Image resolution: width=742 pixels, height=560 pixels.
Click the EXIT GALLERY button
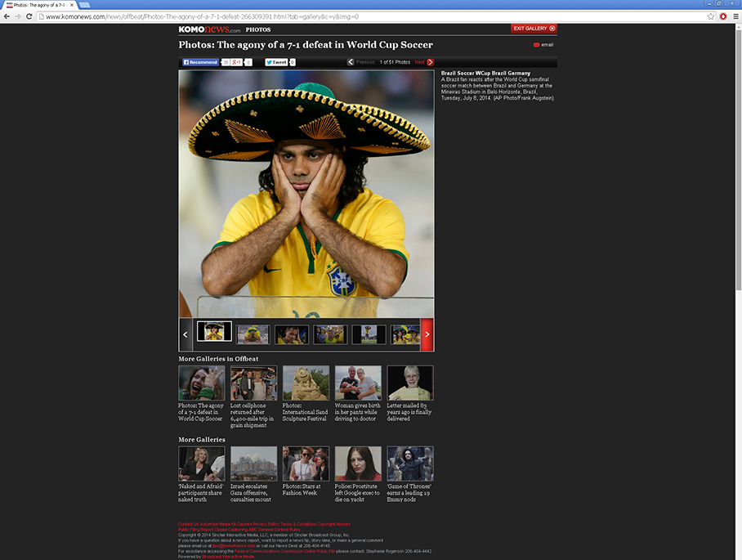click(x=534, y=29)
